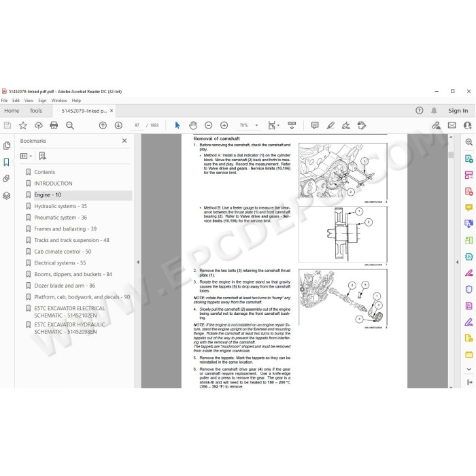The width and height of the screenshot is (476, 476).
Task: View notifications bell icon
Action: point(434,110)
